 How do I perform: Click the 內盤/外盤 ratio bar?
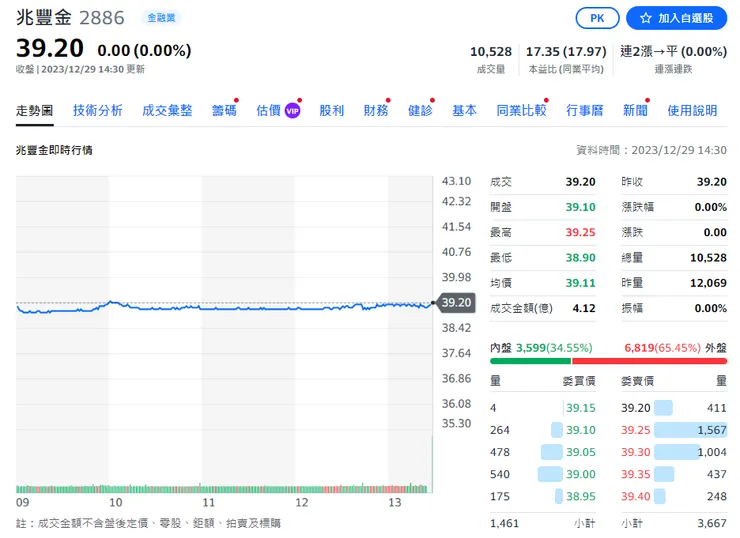click(x=608, y=361)
